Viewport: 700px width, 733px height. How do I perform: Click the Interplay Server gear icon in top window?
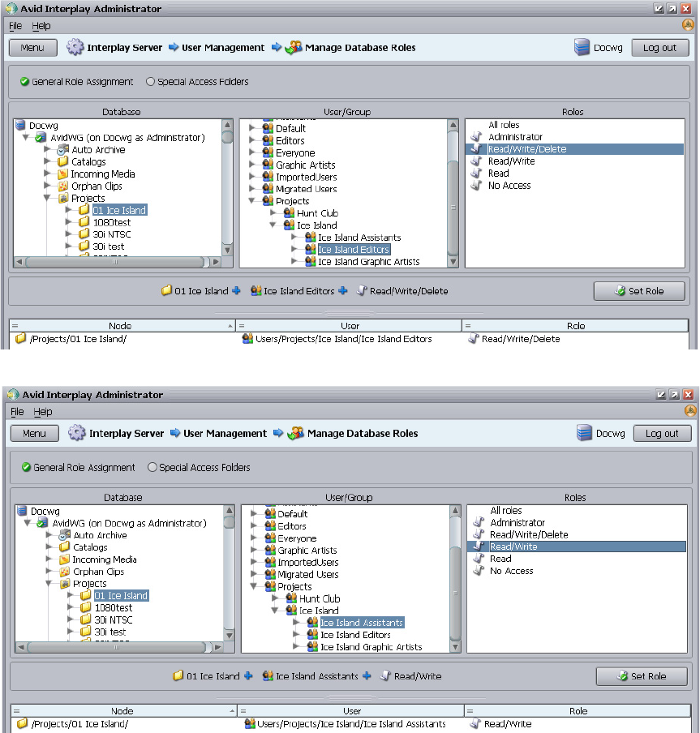75,47
